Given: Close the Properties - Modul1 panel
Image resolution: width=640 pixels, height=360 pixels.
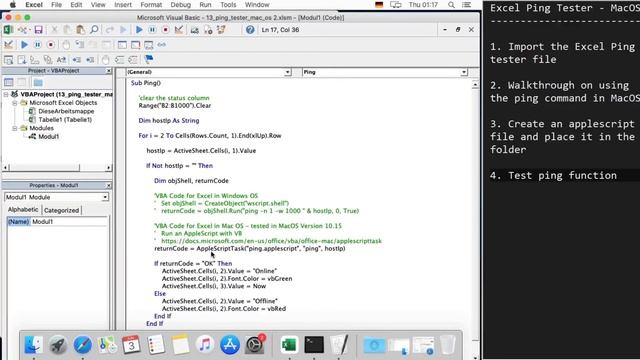Looking at the screenshot, I should point(109,185).
